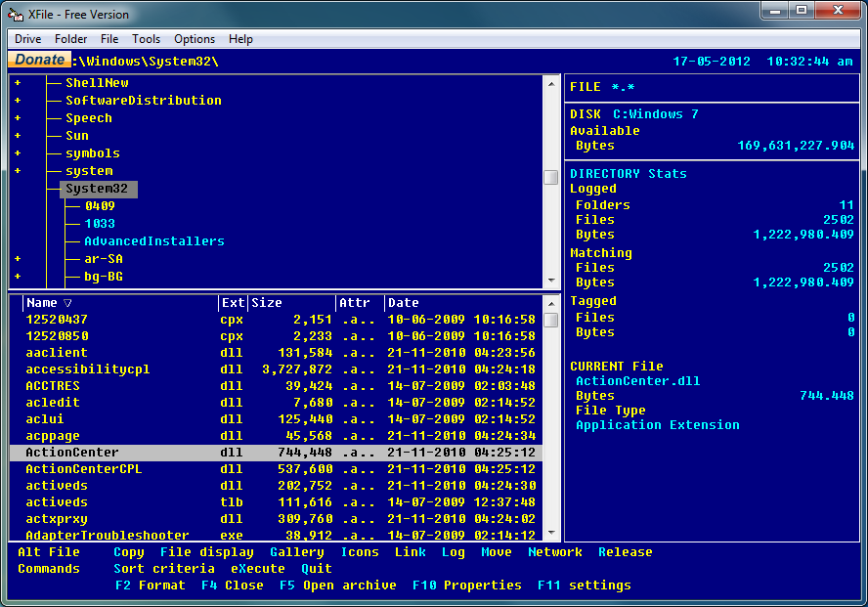Click the Network command
Image resolution: width=868 pixels, height=607 pixels.
[554, 552]
